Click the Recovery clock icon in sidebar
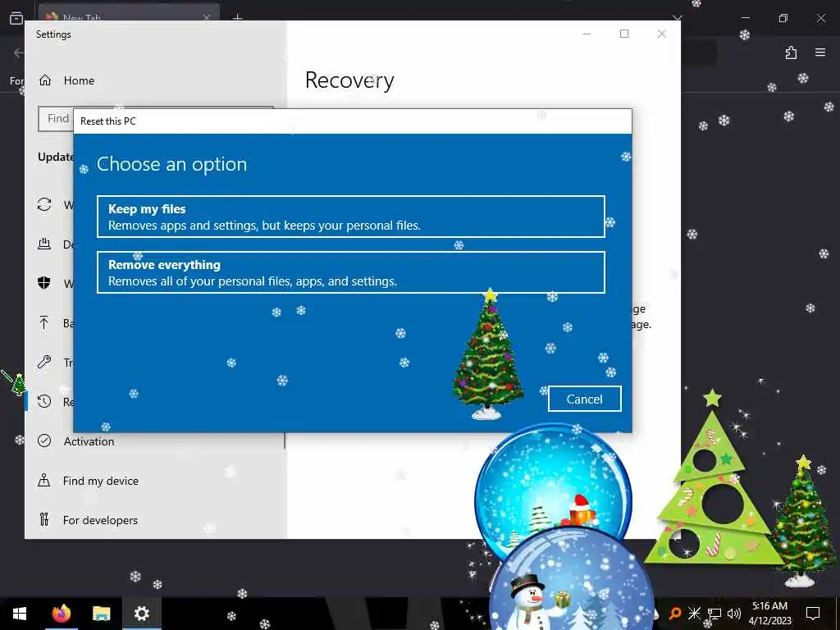The width and height of the screenshot is (840, 630). (44, 401)
